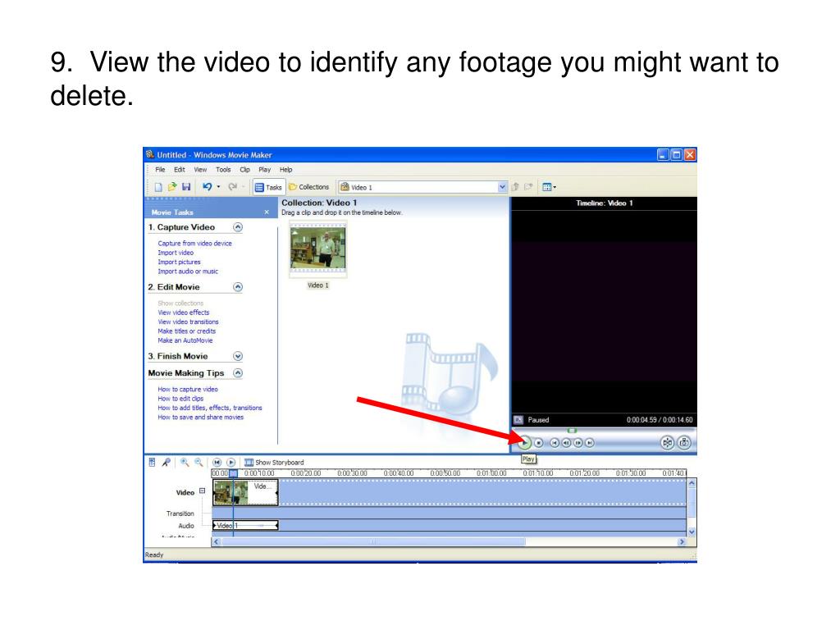Collapse the Edit Movie section
Viewport: 840px width, 630px height.
(238, 287)
